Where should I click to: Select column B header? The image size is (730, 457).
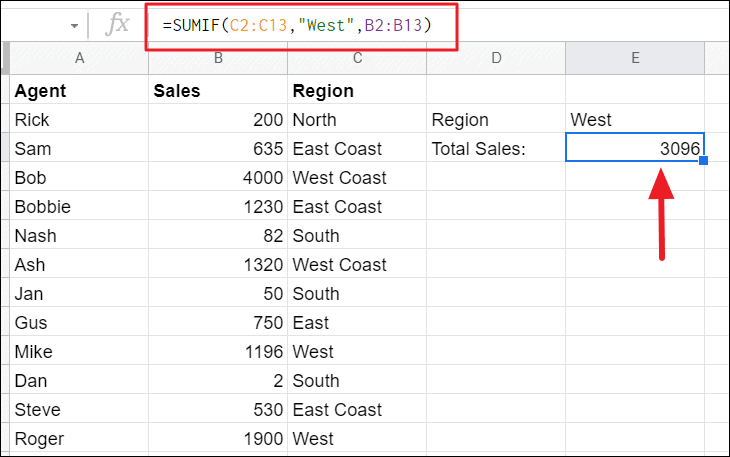pos(217,59)
